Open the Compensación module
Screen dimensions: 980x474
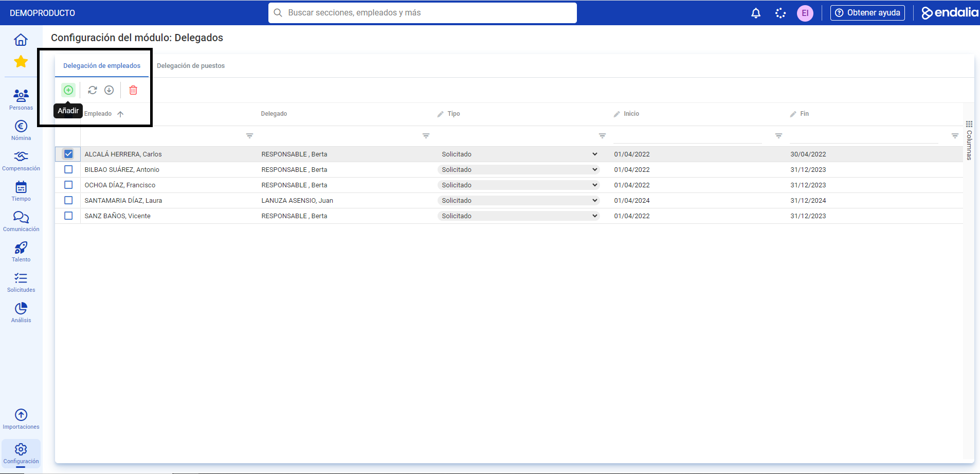click(21, 161)
